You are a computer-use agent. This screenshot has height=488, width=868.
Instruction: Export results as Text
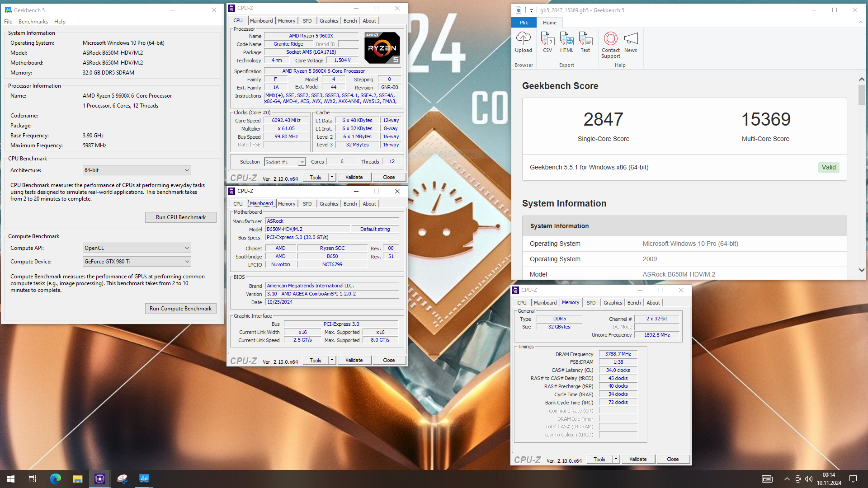(x=585, y=42)
